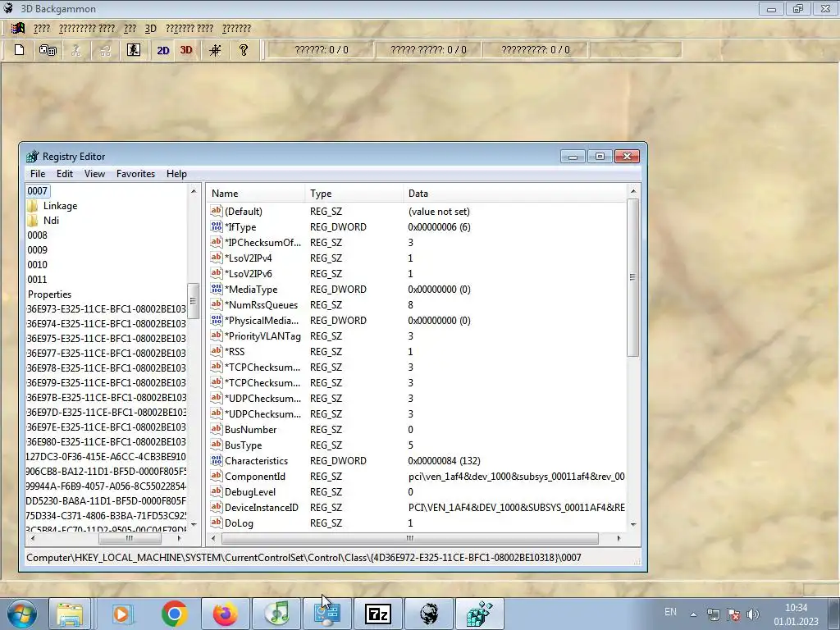Click the values pane vertical scrollbar thumb
Image resolution: width=840 pixels, height=630 pixels.
(632, 277)
